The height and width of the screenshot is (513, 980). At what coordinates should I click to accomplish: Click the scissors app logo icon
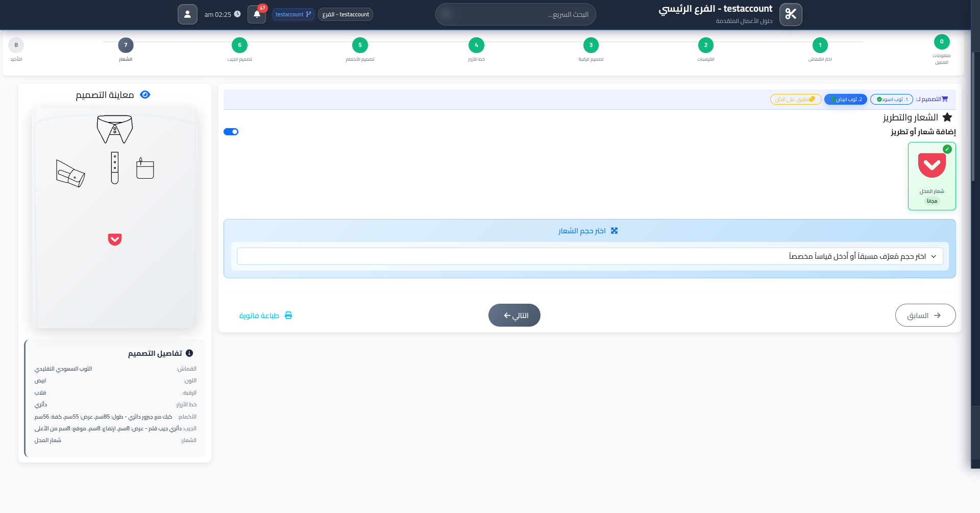coord(791,14)
